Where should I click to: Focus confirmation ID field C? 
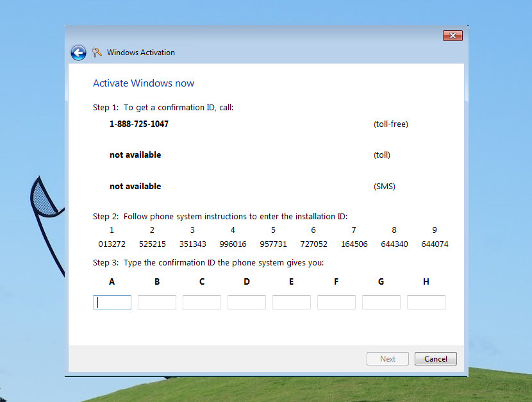pos(202,302)
